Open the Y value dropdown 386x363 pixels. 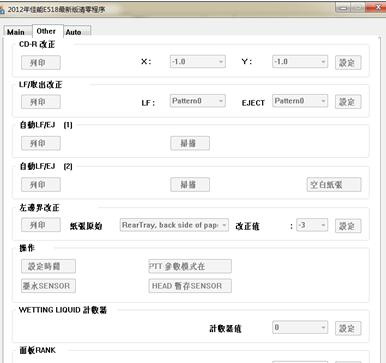tap(300, 61)
